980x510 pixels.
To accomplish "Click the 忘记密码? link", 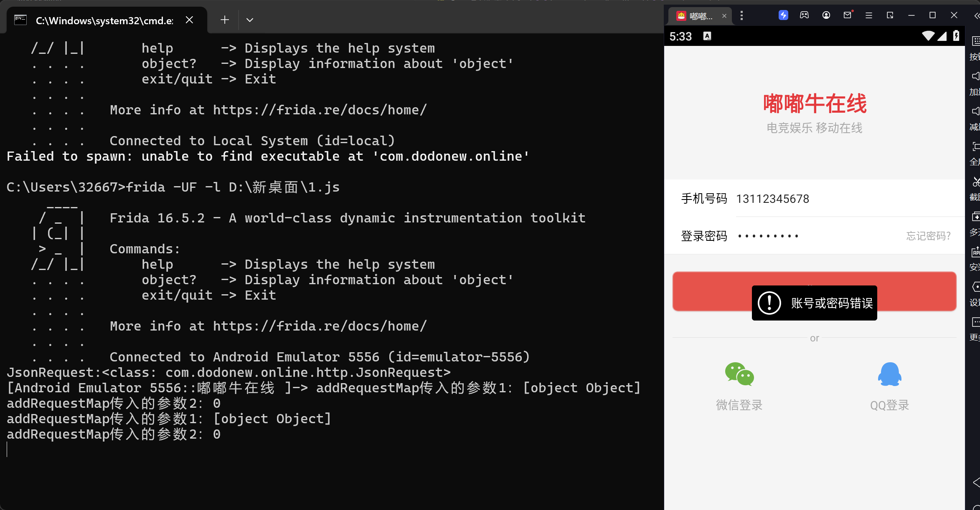I will coord(929,236).
